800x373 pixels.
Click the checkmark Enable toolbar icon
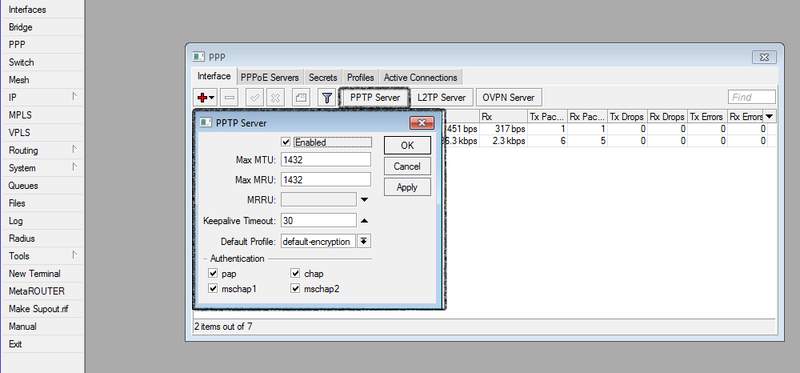255,97
